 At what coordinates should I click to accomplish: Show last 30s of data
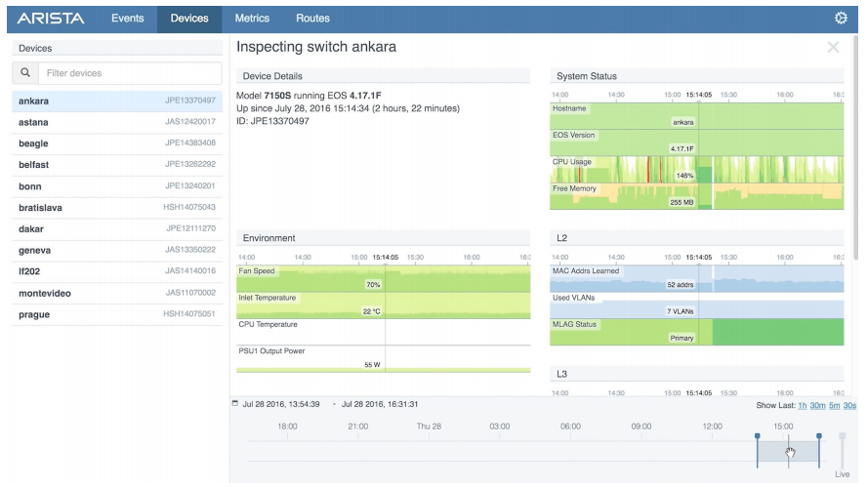coord(849,405)
